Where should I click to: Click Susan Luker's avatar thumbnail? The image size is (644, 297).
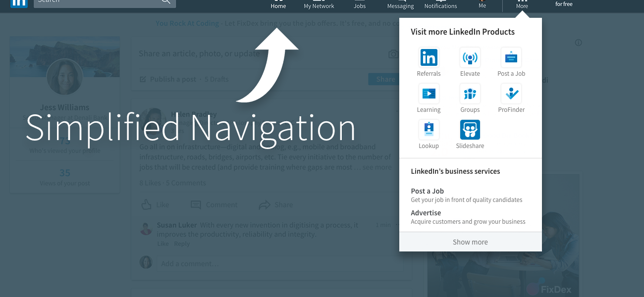pos(146,229)
